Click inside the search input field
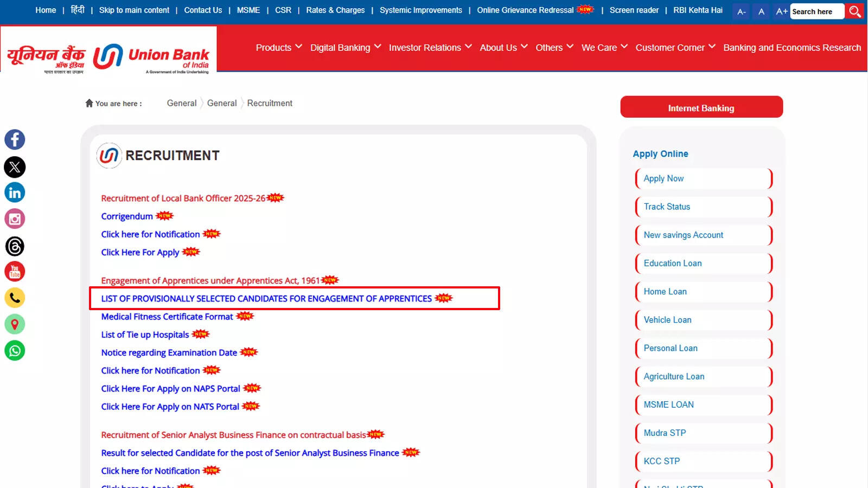This screenshot has height=488, width=868. pyautogui.click(x=816, y=11)
